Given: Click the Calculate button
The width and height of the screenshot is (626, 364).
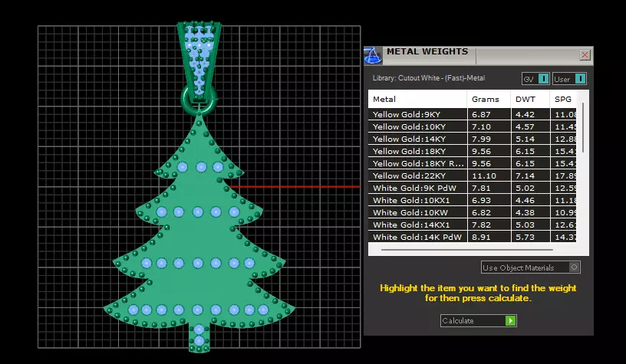Looking at the screenshot, I should click(479, 320).
